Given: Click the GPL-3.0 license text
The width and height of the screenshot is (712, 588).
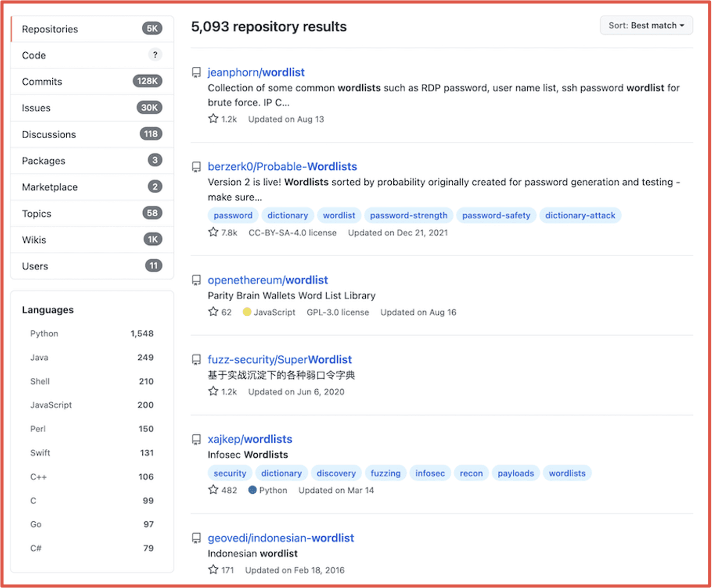Looking at the screenshot, I should [x=338, y=313].
